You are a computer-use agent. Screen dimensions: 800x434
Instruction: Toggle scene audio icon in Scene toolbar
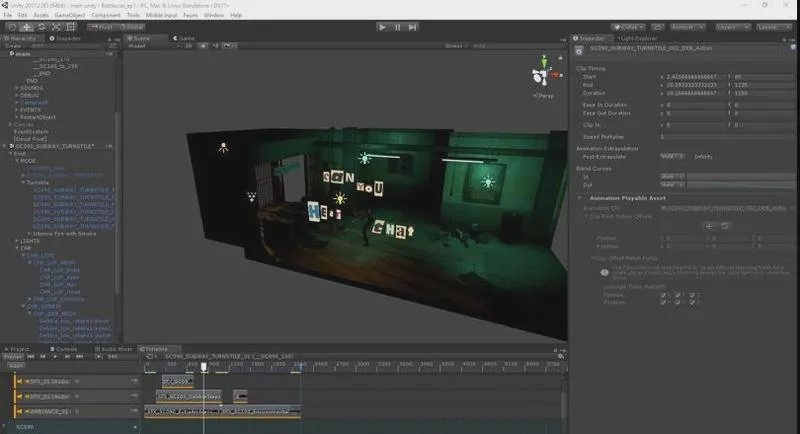pyautogui.click(x=215, y=46)
